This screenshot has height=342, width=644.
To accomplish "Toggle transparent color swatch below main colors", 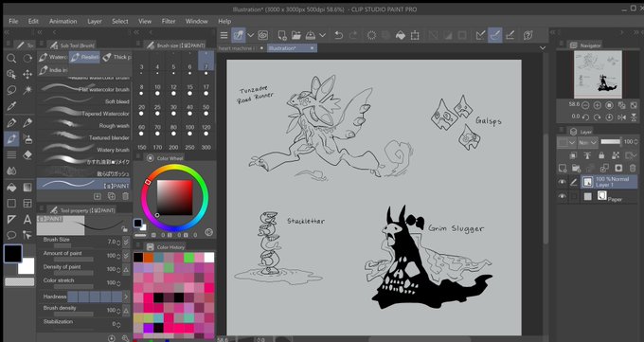I will tap(19, 282).
